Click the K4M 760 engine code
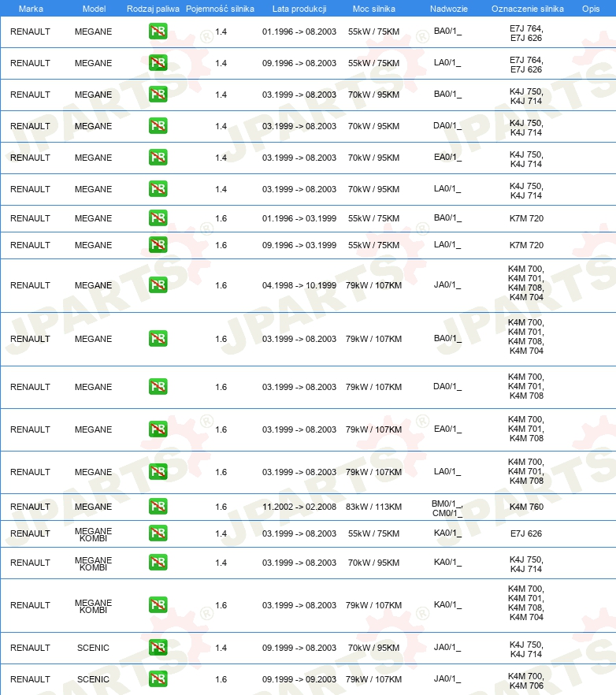 pos(526,507)
